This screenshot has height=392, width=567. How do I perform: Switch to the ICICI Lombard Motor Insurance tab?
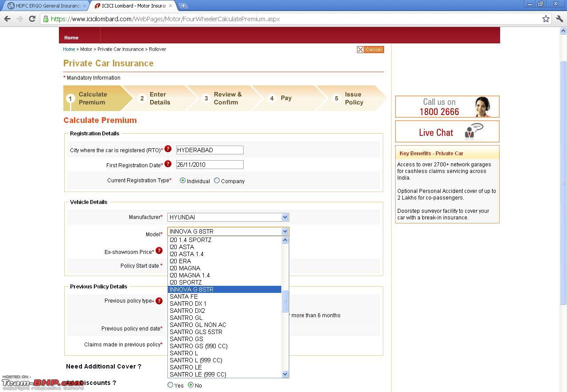click(133, 6)
